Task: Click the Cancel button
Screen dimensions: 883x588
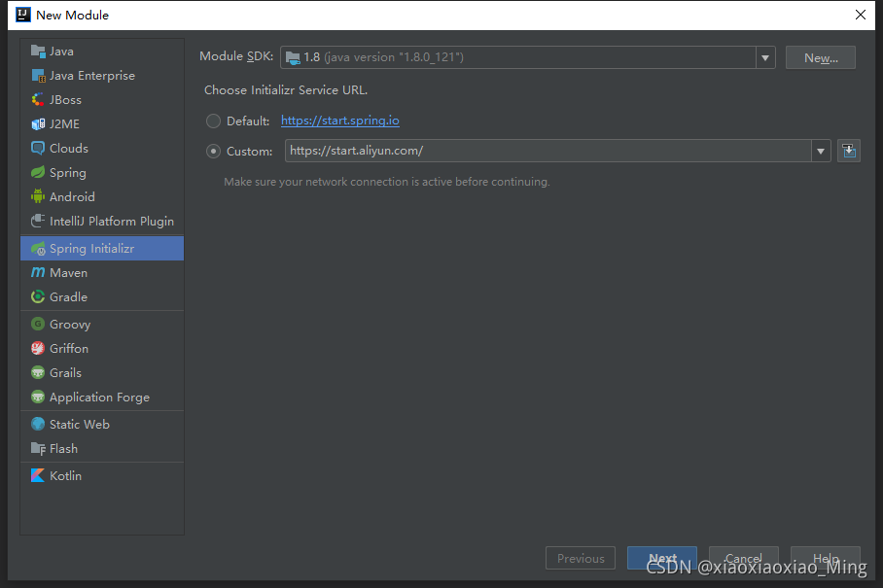Action: click(x=743, y=558)
